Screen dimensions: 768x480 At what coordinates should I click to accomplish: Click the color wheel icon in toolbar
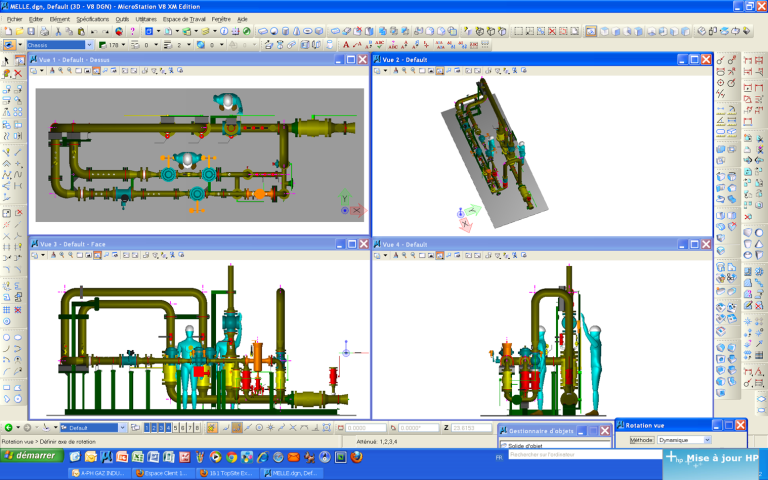click(119, 31)
